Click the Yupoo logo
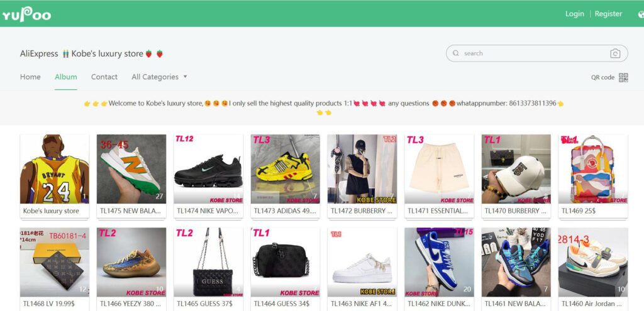Viewport: 644px width, 311px height. [x=26, y=14]
